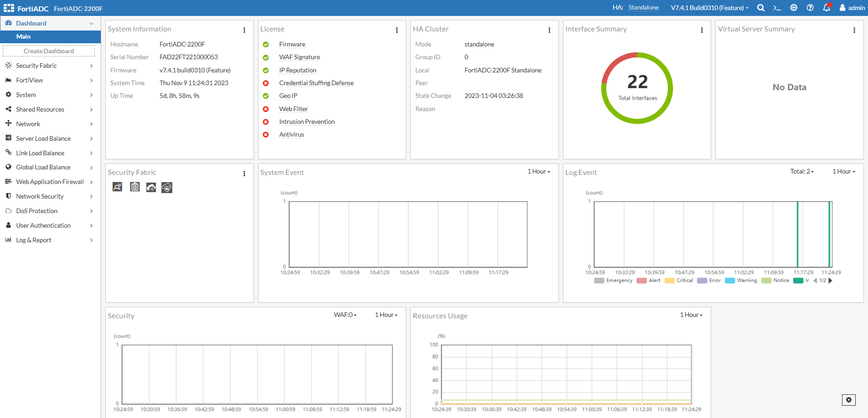
Task: Click the cloud shield icon in Security Fabric
Action: pos(167,187)
